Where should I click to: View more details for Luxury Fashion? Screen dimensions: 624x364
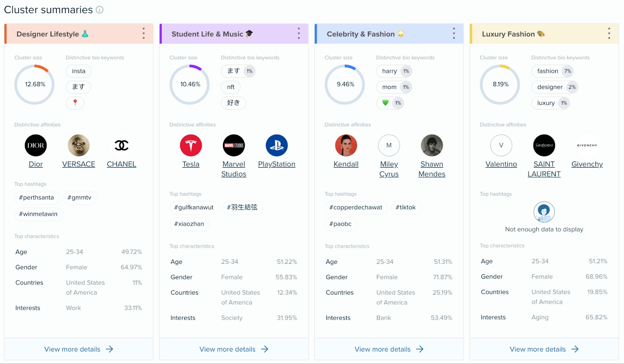[544, 349]
